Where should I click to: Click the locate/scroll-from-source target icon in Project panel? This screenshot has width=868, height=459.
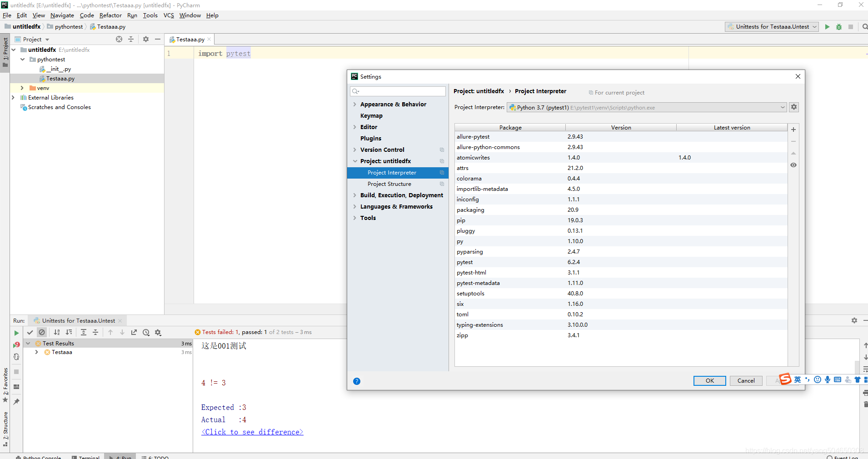(x=119, y=39)
